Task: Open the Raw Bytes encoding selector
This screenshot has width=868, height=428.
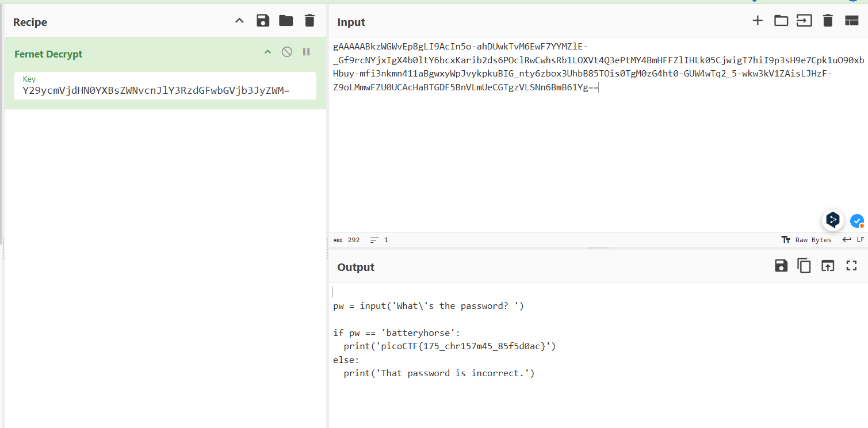Action: point(806,240)
